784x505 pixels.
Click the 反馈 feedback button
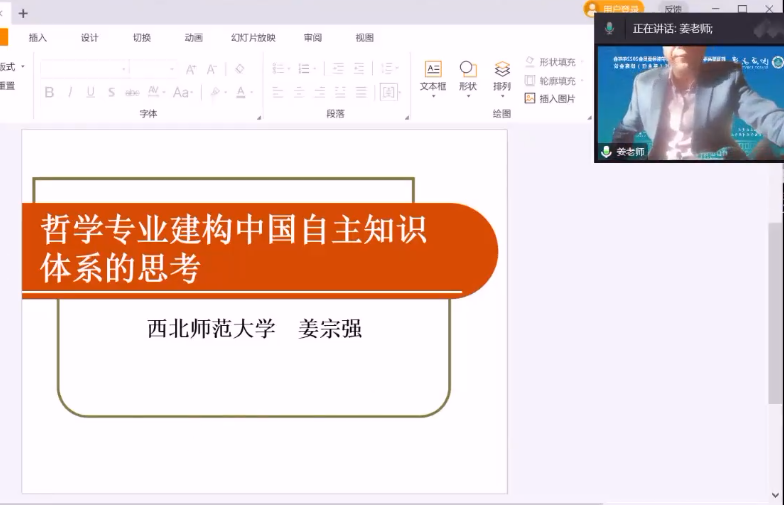click(x=673, y=9)
